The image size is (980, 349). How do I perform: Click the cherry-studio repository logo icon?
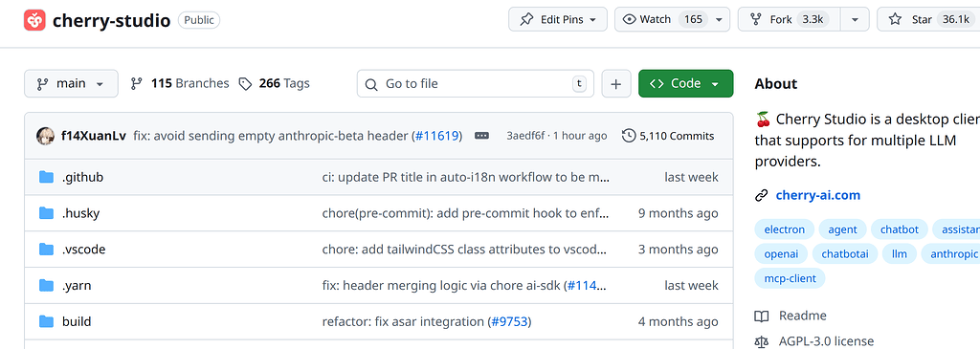35,20
